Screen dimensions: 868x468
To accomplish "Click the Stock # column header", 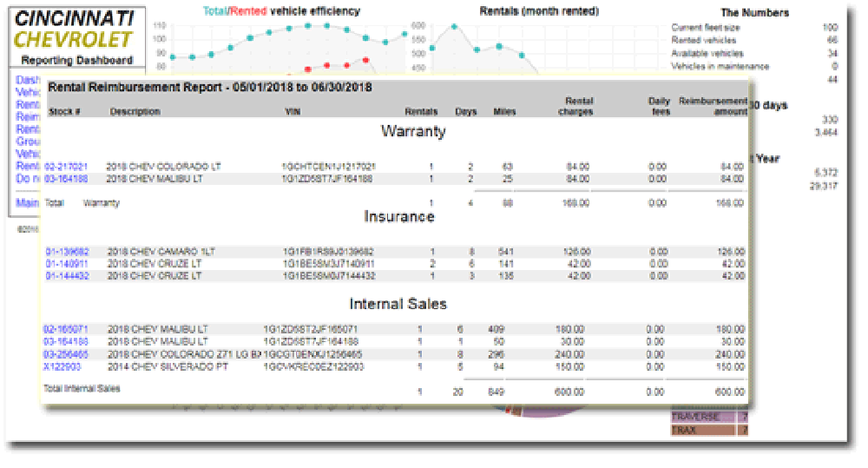I will coord(65,111).
